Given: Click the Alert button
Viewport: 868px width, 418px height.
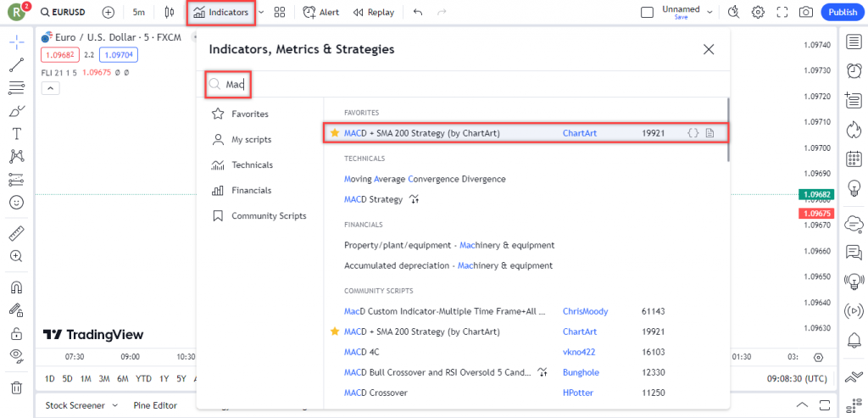Looking at the screenshot, I should [x=321, y=12].
